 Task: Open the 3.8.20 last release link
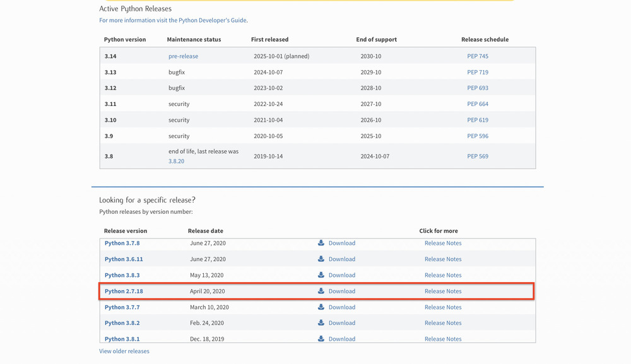pyautogui.click(x=176, y=161)
